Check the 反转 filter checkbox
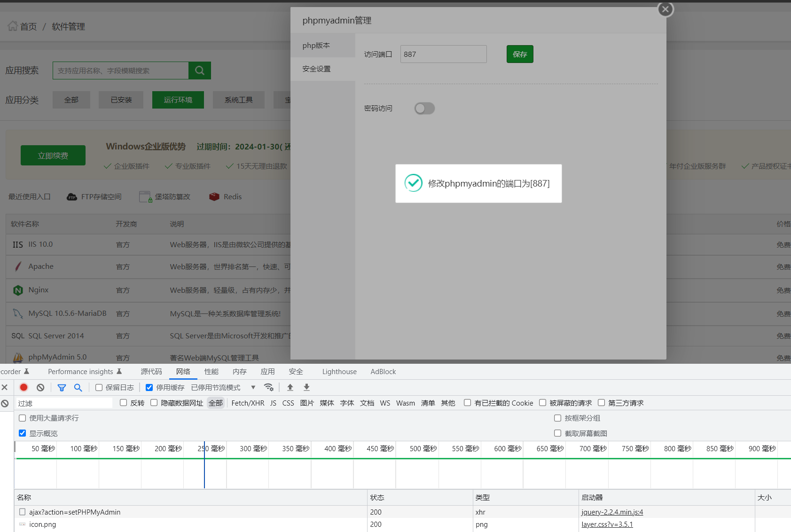This screenshot has width=791, height=532. tap(123, 403)
